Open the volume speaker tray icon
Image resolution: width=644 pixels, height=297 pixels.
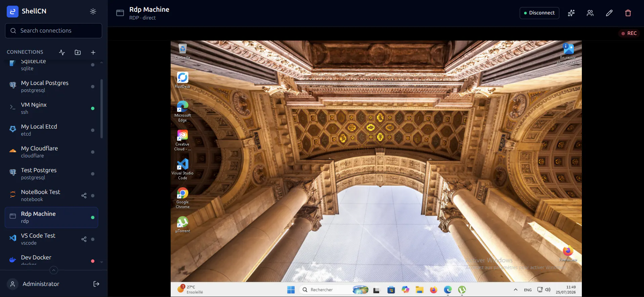point(548,290)
